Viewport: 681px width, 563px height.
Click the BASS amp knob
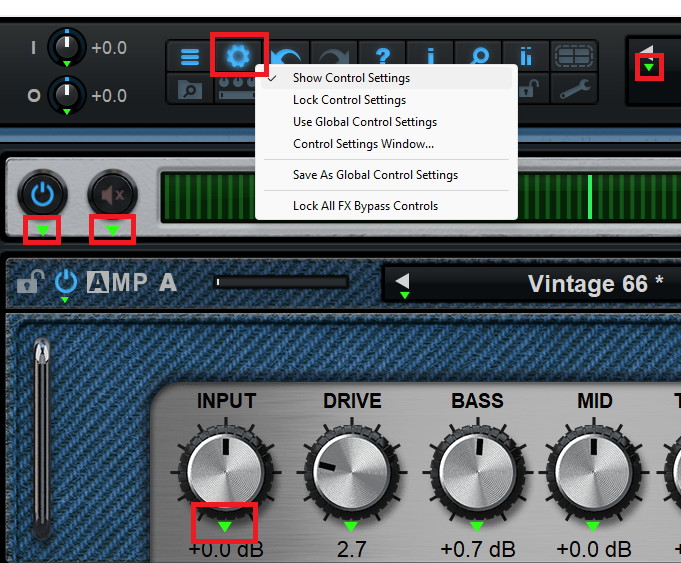pyautogui.click(x=477, y=472)
